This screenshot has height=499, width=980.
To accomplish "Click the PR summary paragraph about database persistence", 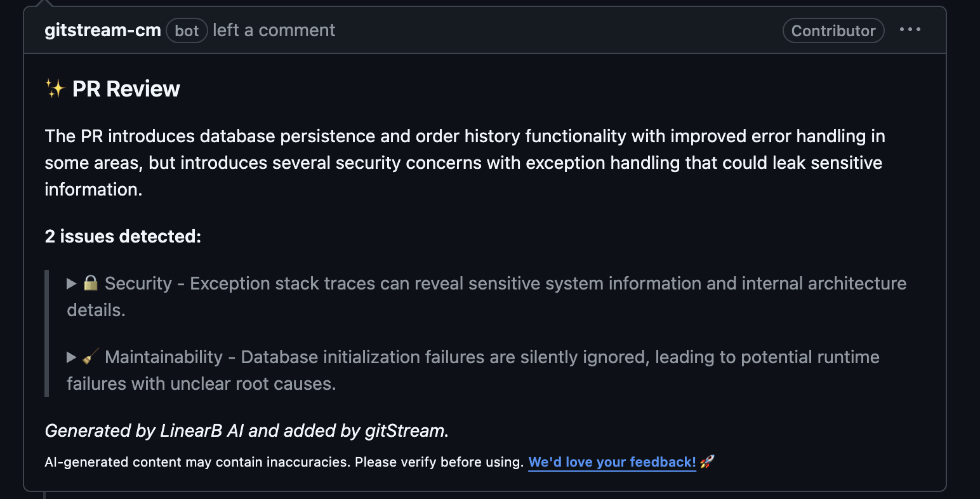I will click(x=463, y=163).
